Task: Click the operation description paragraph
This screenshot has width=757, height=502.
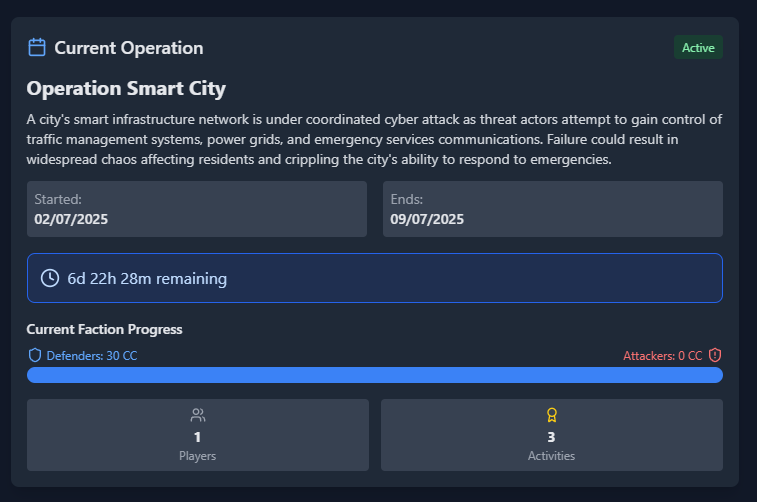Action: point(374,139)
